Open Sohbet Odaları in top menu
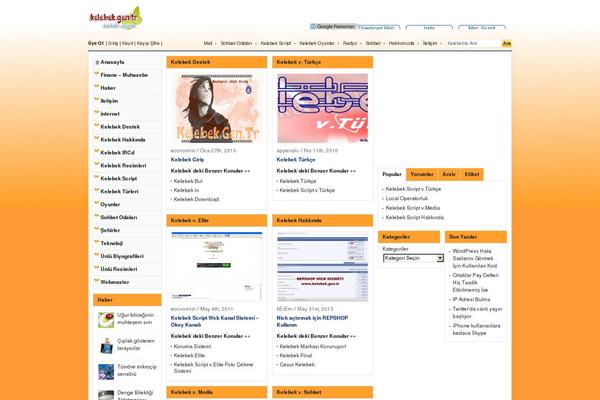This screenshot has width=600, height=400. point(236,43)
